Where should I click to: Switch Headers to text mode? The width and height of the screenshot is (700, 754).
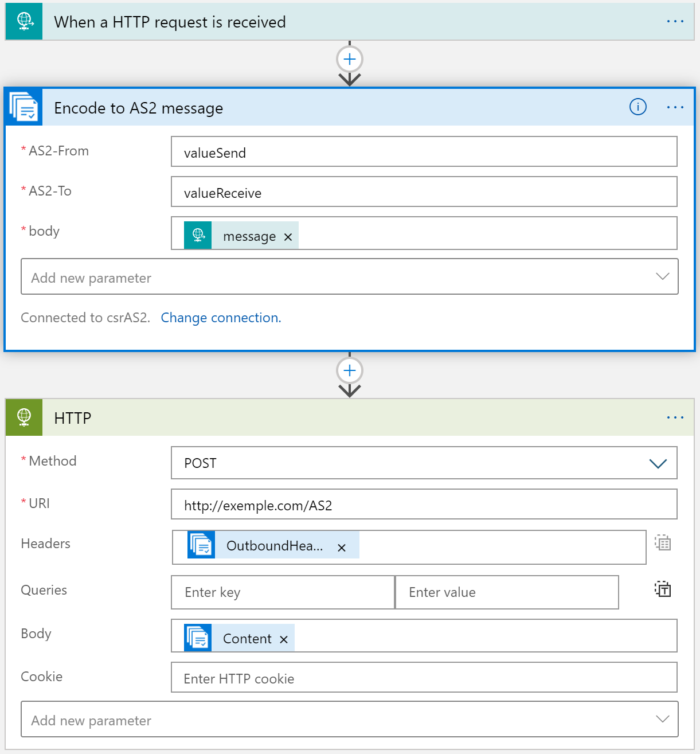click(663, 542)
